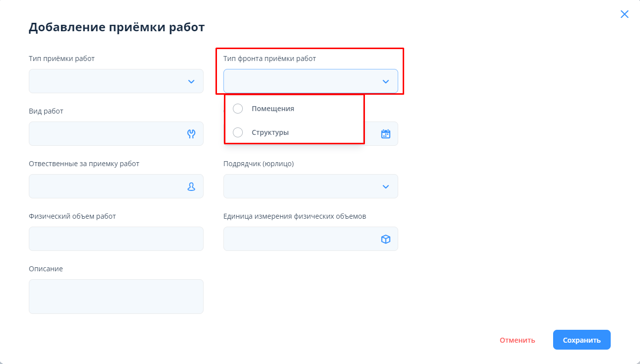Expand the Тип приёмки работ dropdown arrow

tap(191, 81)
